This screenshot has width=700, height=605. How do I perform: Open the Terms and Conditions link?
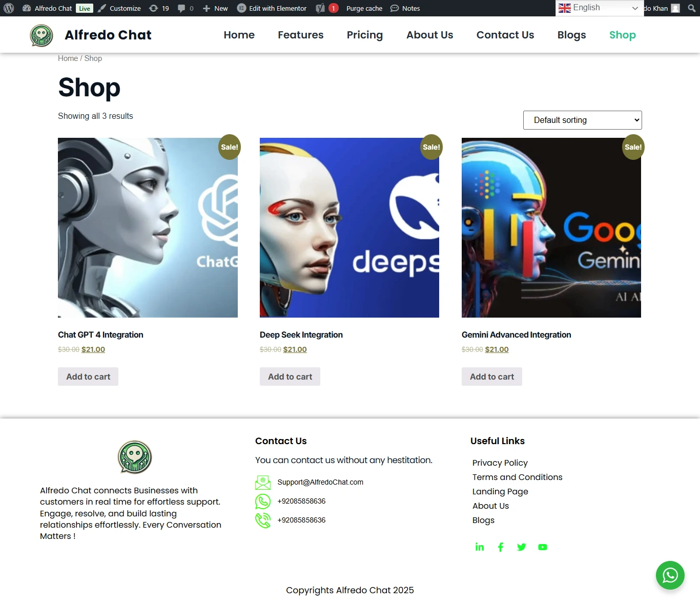pos(518,477)
